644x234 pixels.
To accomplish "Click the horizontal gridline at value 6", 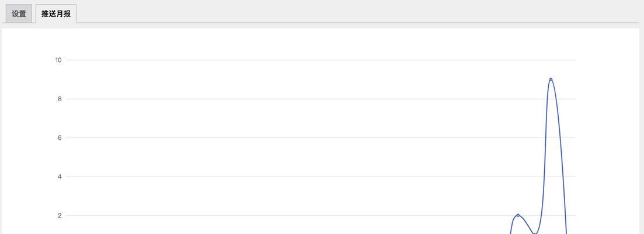I will (321, 138).
